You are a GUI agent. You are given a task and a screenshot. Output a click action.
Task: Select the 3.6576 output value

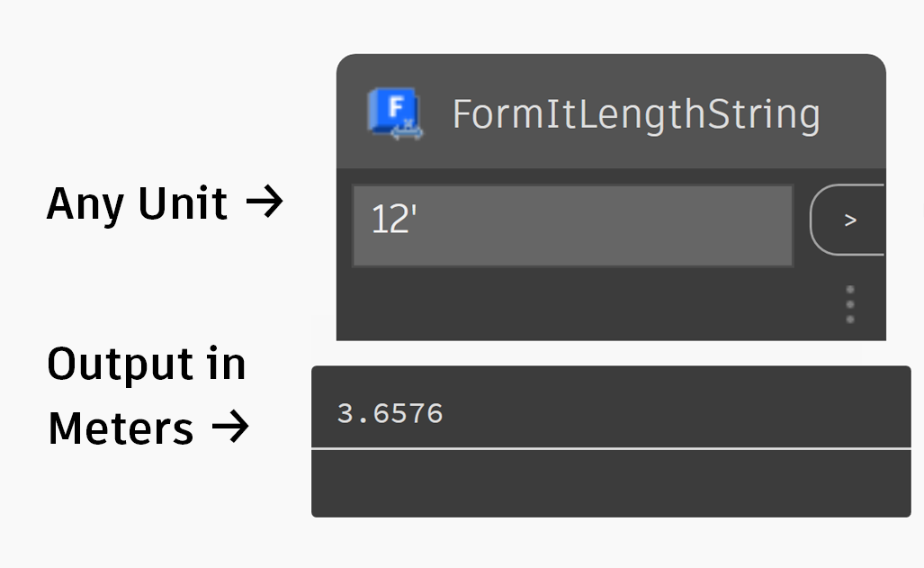click(x=390, y=413)
